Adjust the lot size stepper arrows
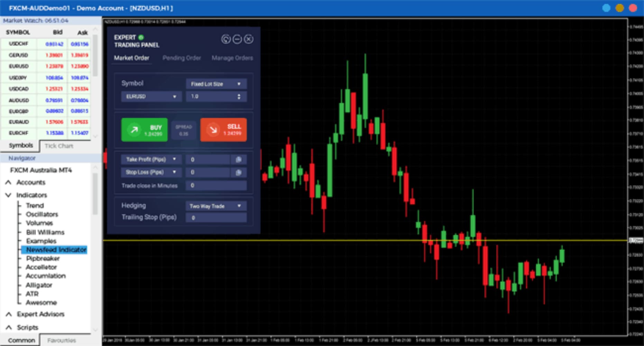The height and width of the screenshot is (346, 644). point(239,97)
